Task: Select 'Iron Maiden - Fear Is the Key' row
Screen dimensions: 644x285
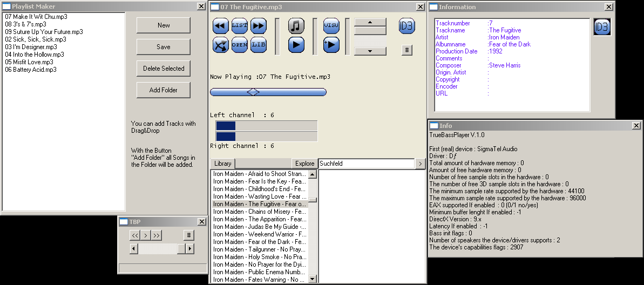Action: [x=260, y=181]
